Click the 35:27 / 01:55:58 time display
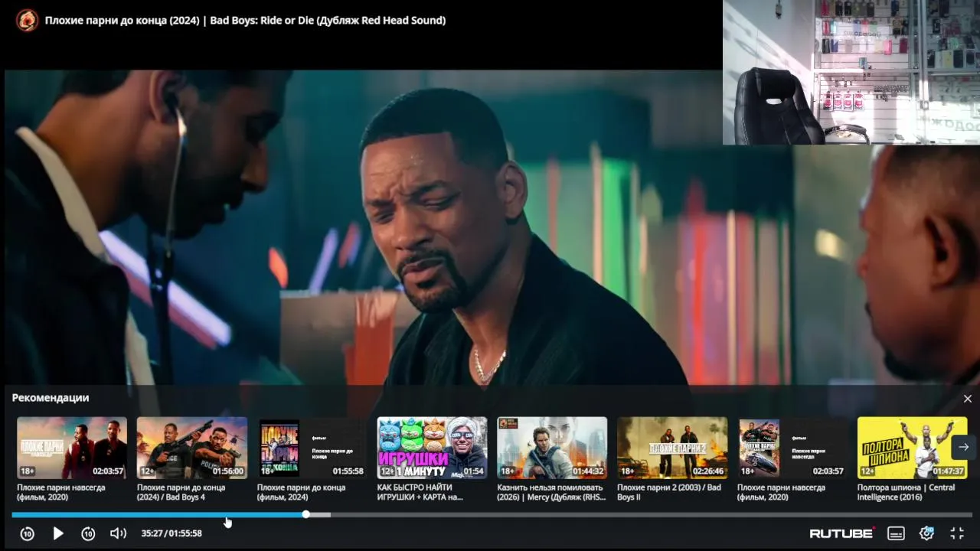The width and height of the screenshot is (980, 551). click(171, 533)
